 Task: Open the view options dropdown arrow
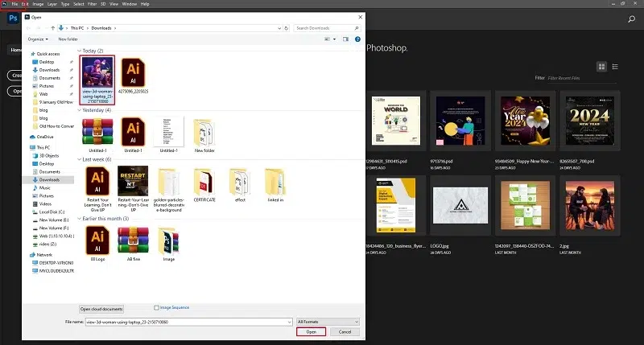[334, 39]
